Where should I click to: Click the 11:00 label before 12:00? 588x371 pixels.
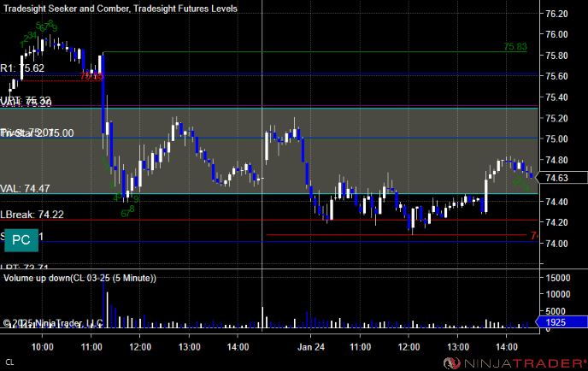click(x=91, y=347)
